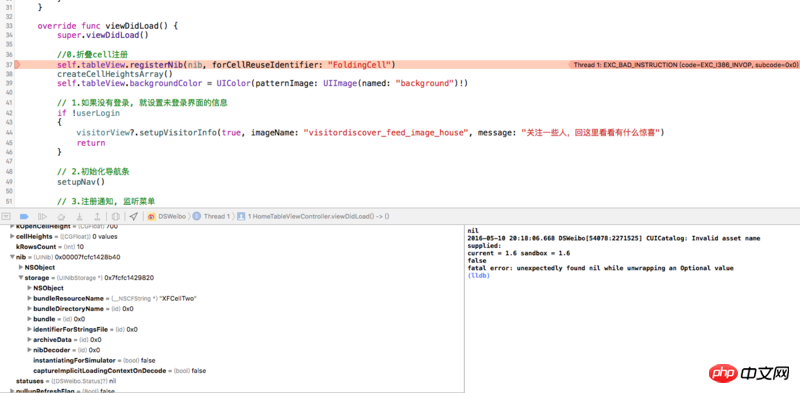Click "override func viewDidLoad()" in editor

pos(108,26)
